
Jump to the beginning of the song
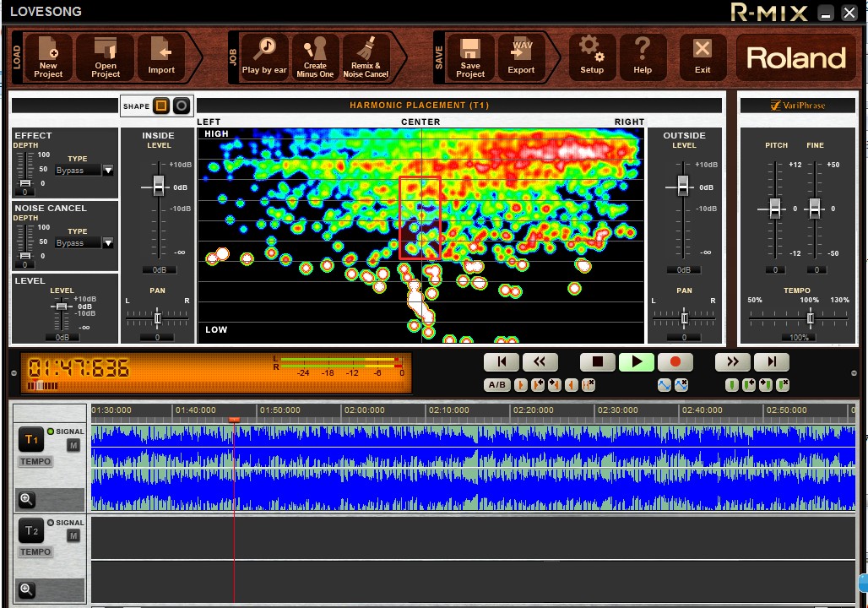tap(502, 362)
